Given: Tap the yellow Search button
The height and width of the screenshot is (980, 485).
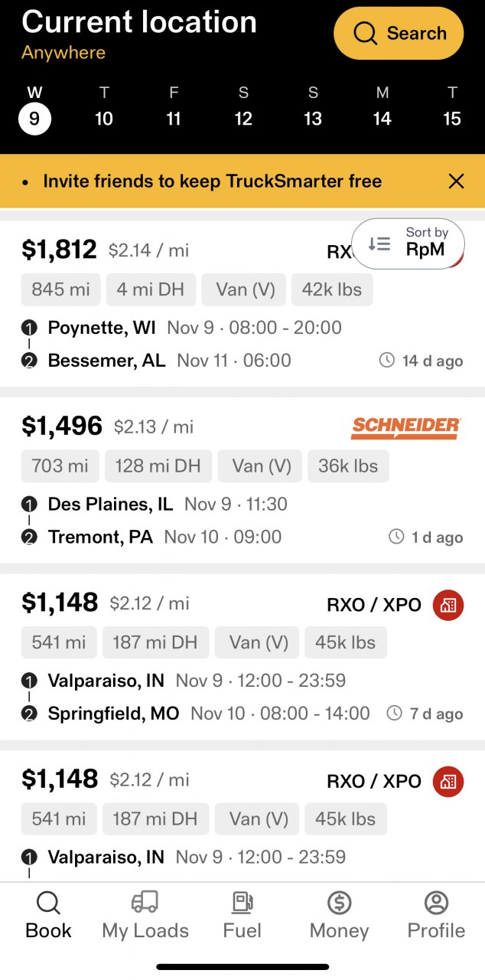Looking at the screenshot, I should pyautogui.click(x=399, y=34).
